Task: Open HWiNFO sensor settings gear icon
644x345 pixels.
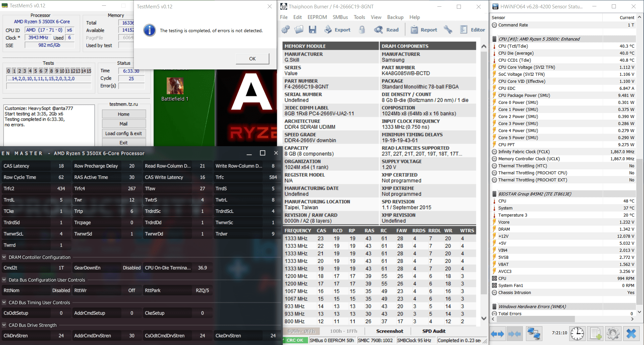Action: coord(613,334)
